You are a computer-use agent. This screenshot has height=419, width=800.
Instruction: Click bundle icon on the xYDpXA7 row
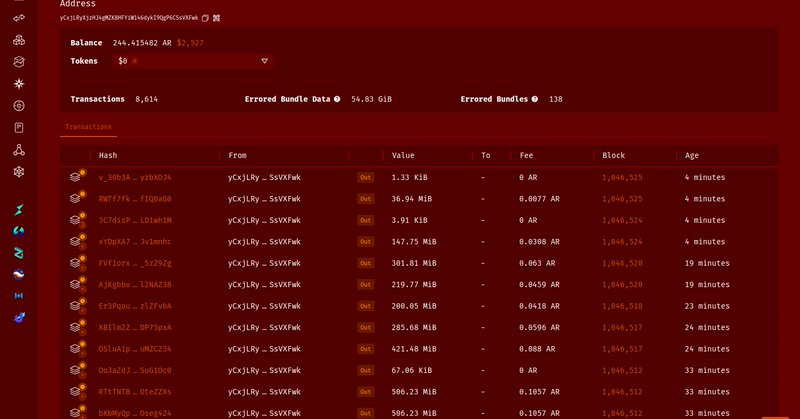pyautogui.click(x=77, y=241)
